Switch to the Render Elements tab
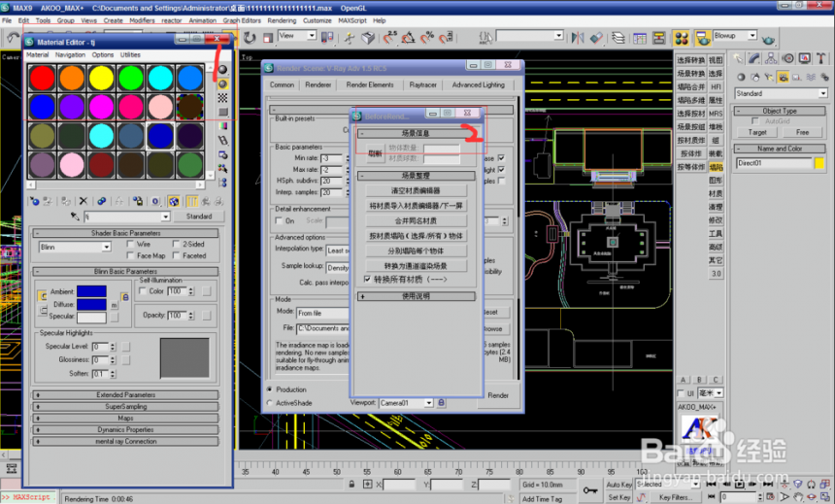Image resolution: width=835 pixels, height=504 pixels. [x=370, y=84]
